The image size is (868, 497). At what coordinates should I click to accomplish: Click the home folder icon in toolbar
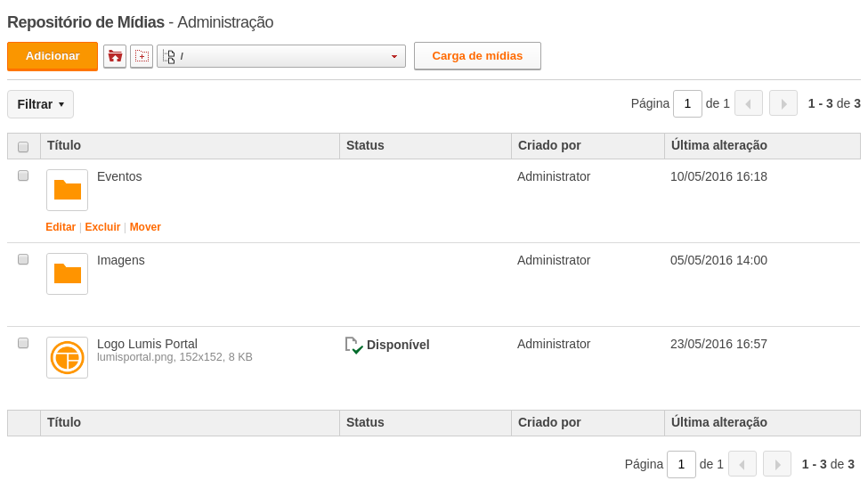tap(115, 56)
